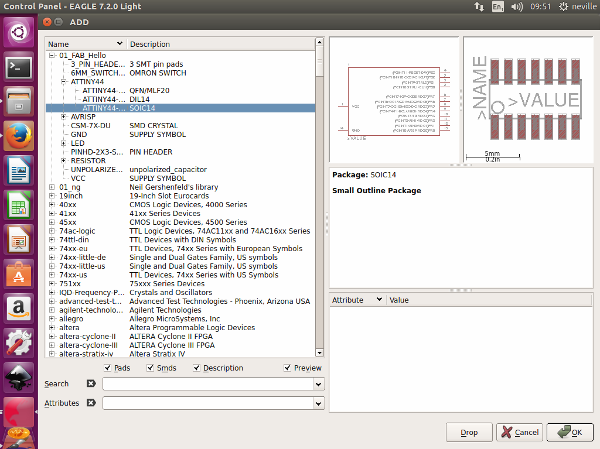Open Ubuntu Software Center dock icon
This screenshot has height=449, width=600.
pyautogui.click(x=18, y=273)
